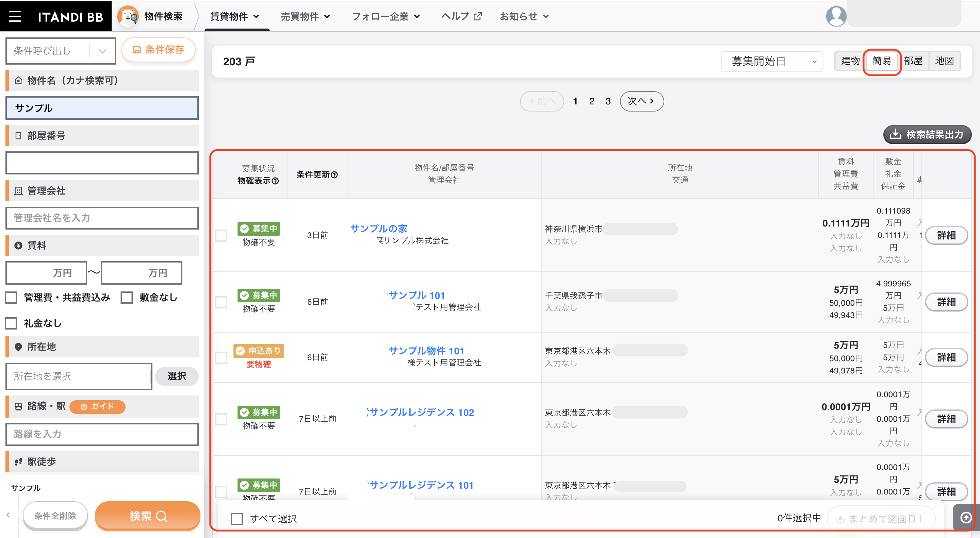The image size is (980, 538).
Task: Go to results page 2
Action: pyautogui.click(x=592, y=101)
